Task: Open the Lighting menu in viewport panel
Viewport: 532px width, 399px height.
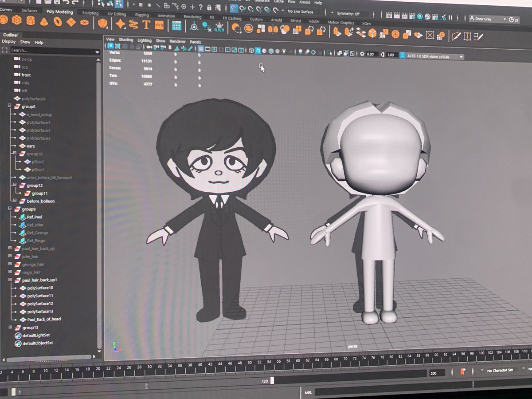Action: (144, 40)
